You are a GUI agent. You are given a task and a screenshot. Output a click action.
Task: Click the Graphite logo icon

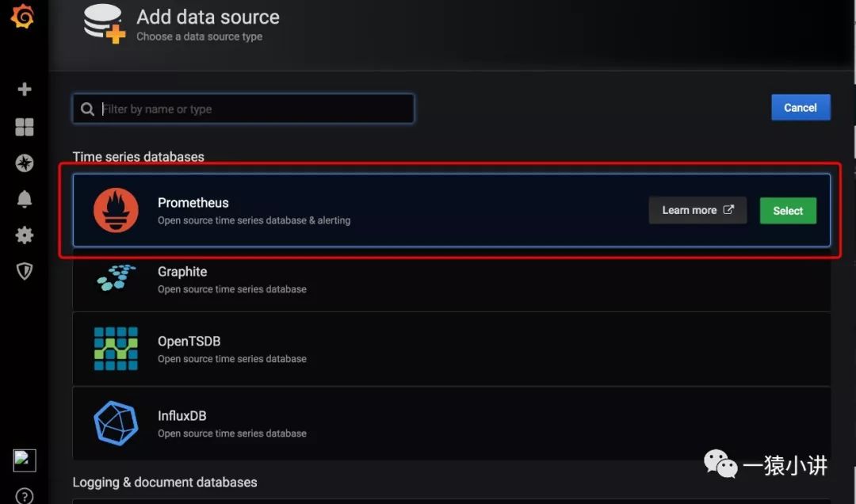click(117, 278)
